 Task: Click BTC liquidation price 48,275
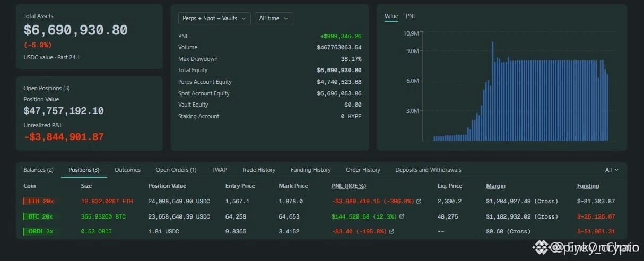click(448, 216)
